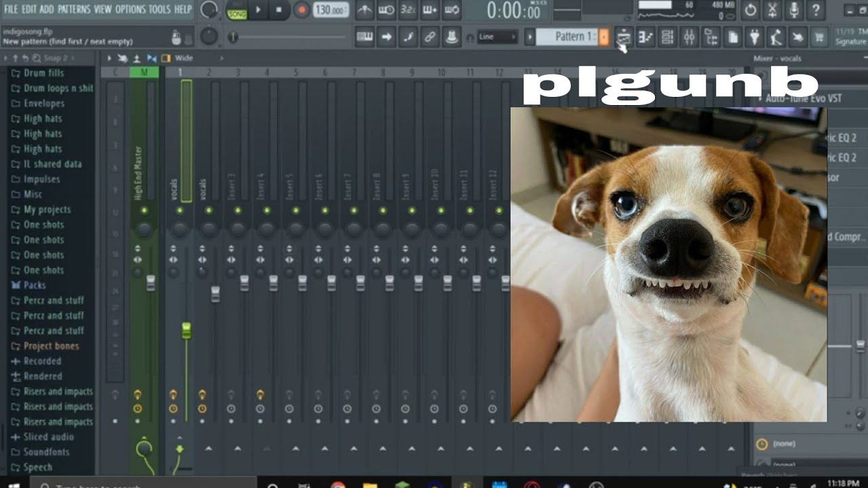868x488 pixels.
Task: Open the EDIT menu
Action: click(x=28, y=9)
